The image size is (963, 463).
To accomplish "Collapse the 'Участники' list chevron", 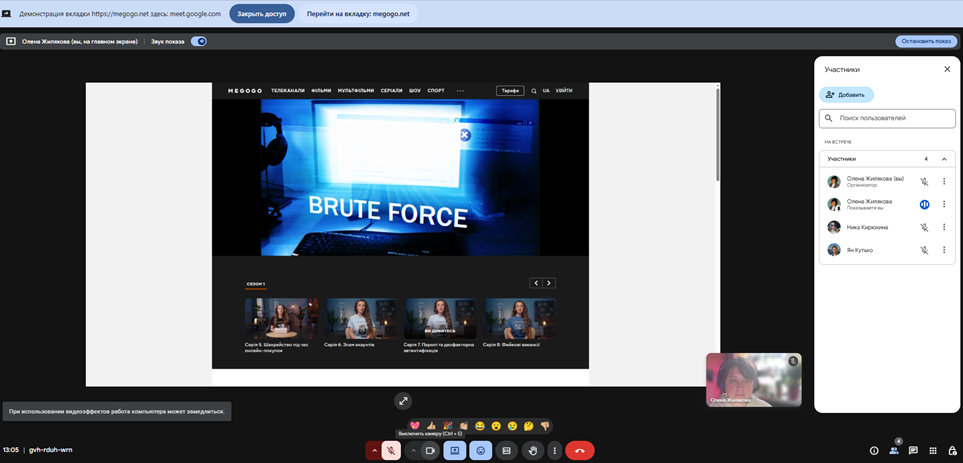I will coord(944,159).
